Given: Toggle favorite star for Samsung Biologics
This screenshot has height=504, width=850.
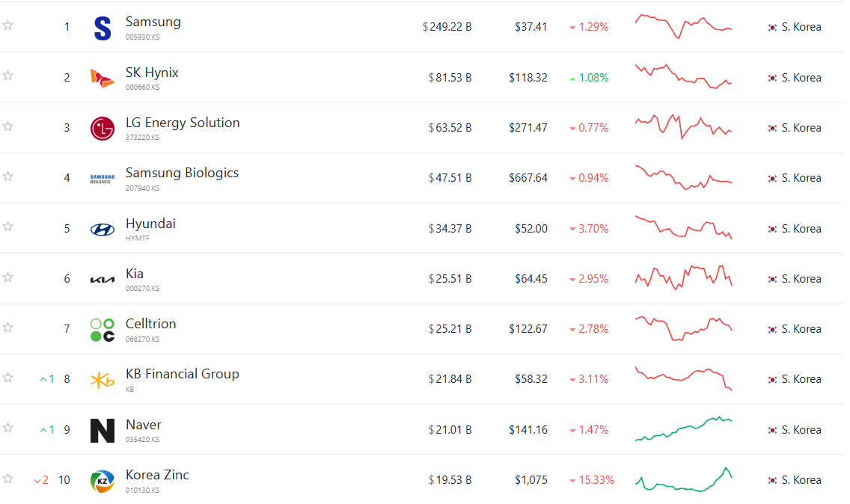Looking at the screenshot, I should click(8, 176).
